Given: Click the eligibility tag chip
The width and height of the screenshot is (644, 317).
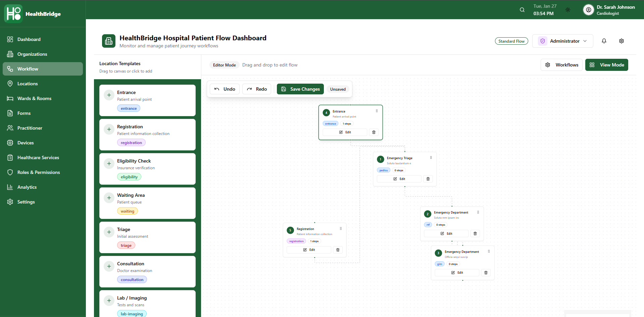Looking at the screenshot, I should tap(129, 177).
